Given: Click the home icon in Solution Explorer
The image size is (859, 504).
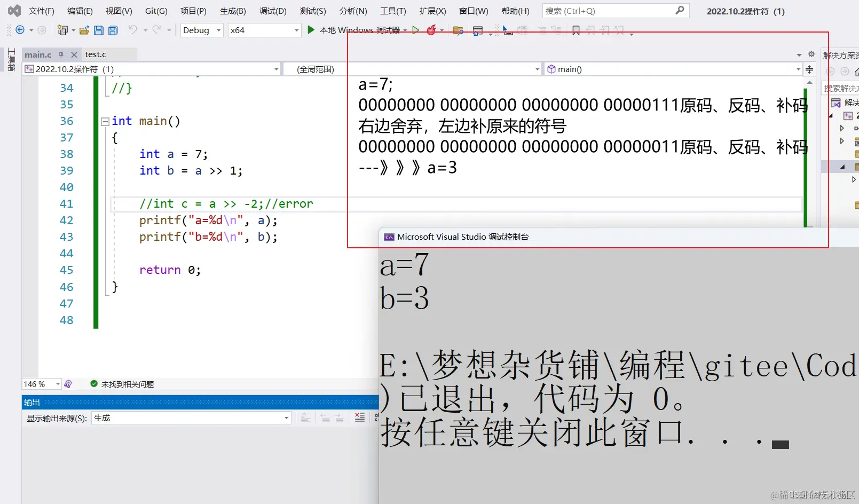Looking at the screenshot, I should click(856, 72).
